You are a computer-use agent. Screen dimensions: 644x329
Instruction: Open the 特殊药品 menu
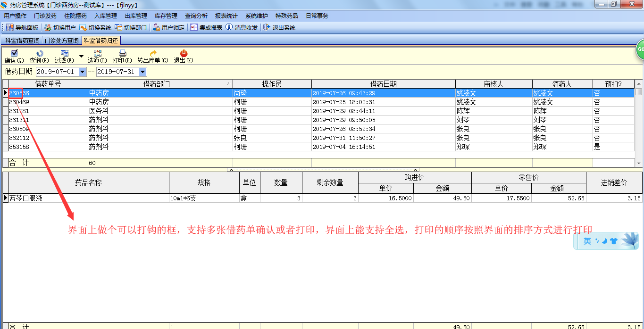pos(287,16)
